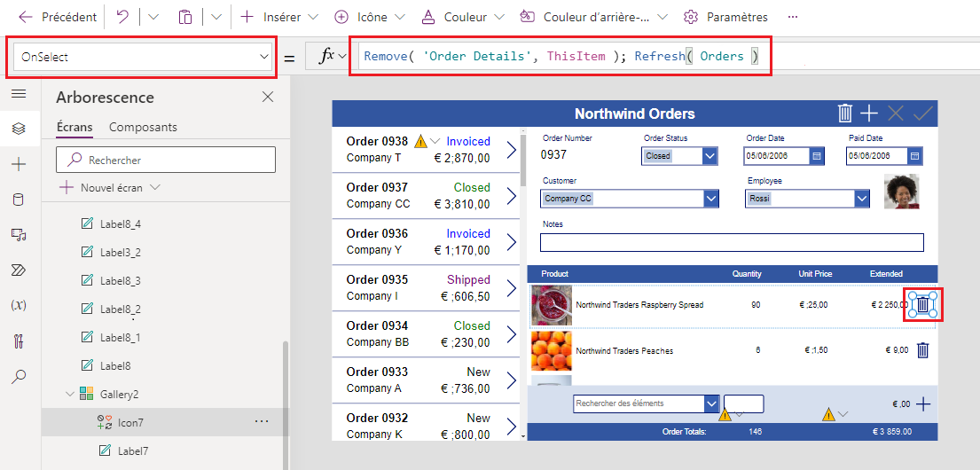Open the Icône menu
This screenshot has width=980, height=470.
click(370, 18)
